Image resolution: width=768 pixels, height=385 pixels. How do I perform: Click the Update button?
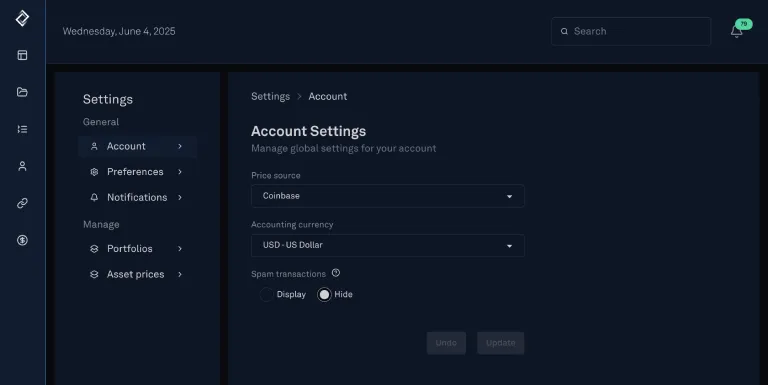(501, 343)
